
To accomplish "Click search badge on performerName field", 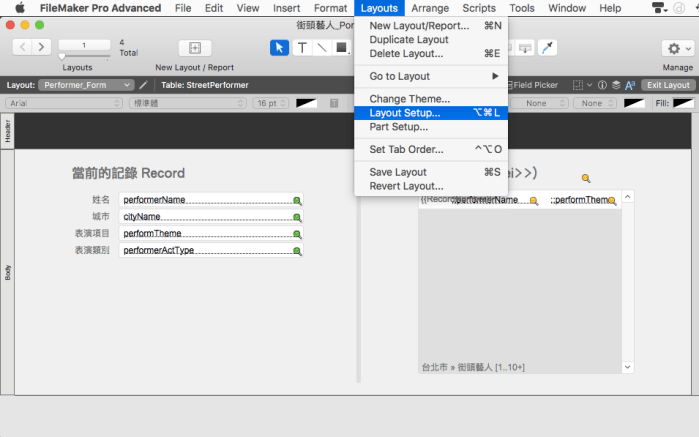I will click(x=297, y=201).
